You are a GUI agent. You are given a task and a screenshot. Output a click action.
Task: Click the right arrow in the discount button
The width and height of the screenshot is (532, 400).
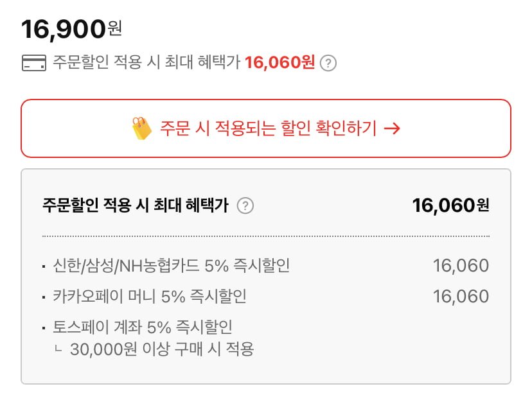391,128
